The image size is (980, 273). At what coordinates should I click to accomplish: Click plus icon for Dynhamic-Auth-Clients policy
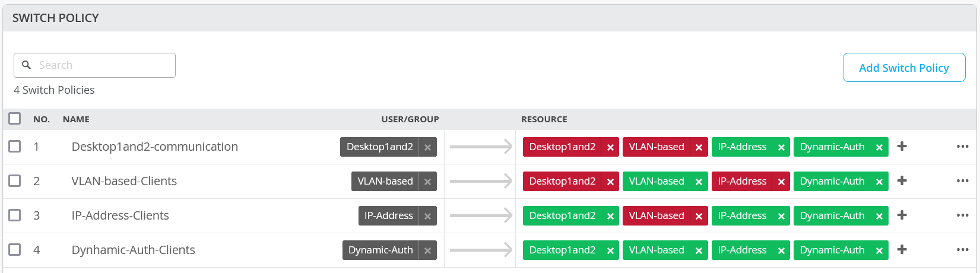click(902, 249)
